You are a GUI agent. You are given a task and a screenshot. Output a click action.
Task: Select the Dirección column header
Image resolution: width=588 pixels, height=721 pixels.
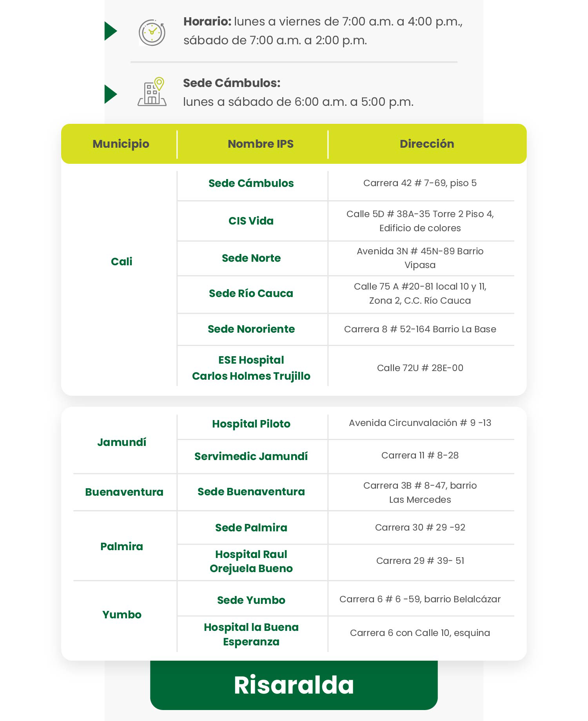pyautogui.click(x=427, y=144)
